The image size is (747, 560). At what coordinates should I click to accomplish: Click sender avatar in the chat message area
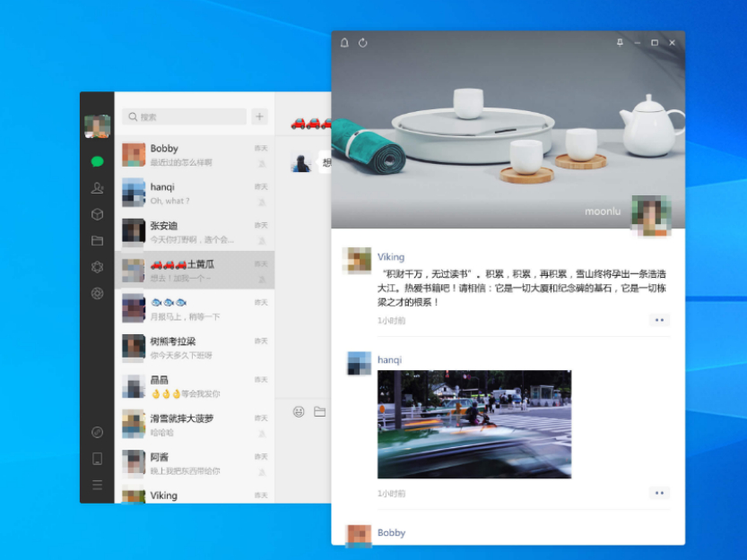click(301, 163)
